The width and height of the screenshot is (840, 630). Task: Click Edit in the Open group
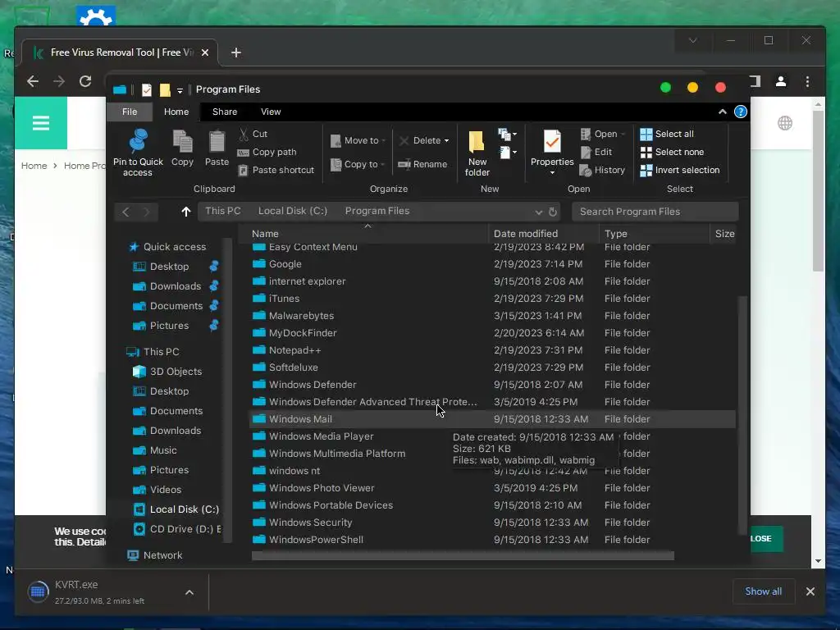[596, 152]
